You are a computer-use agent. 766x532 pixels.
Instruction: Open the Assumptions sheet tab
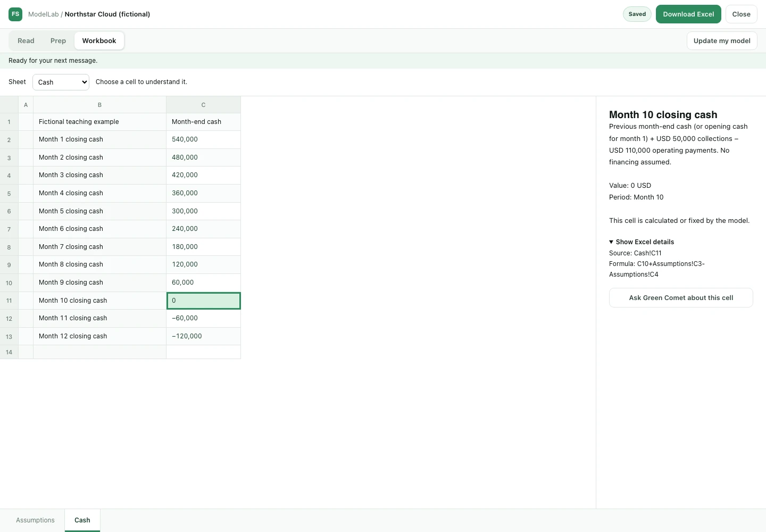pyautogui.click(x=35, y=520)
